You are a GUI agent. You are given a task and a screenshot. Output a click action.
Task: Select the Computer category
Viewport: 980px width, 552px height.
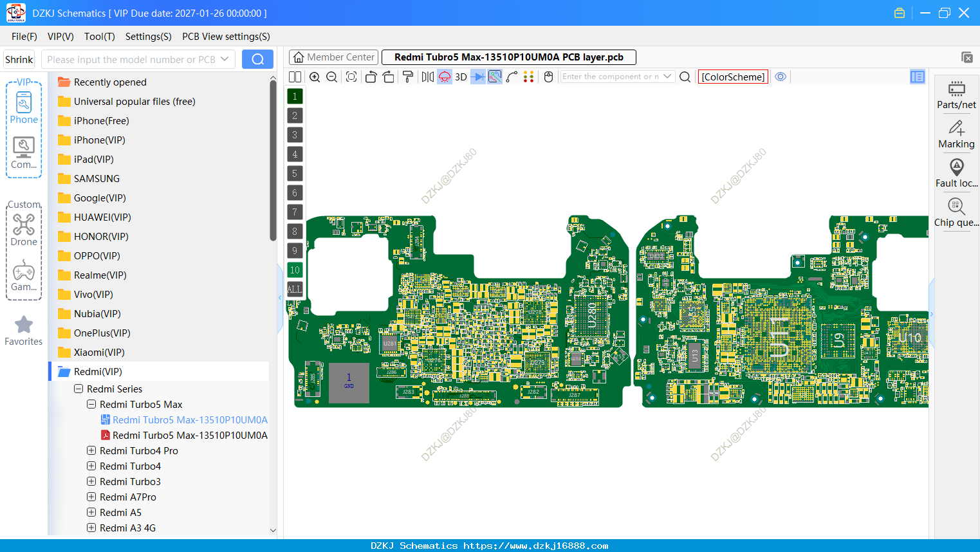pyautogui.click(x=24, y=153)
